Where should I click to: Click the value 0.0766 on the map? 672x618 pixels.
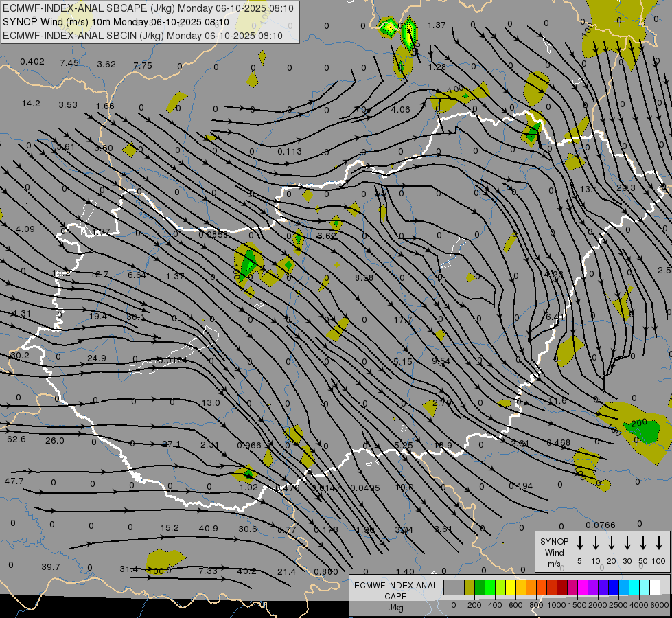[601, 525]
